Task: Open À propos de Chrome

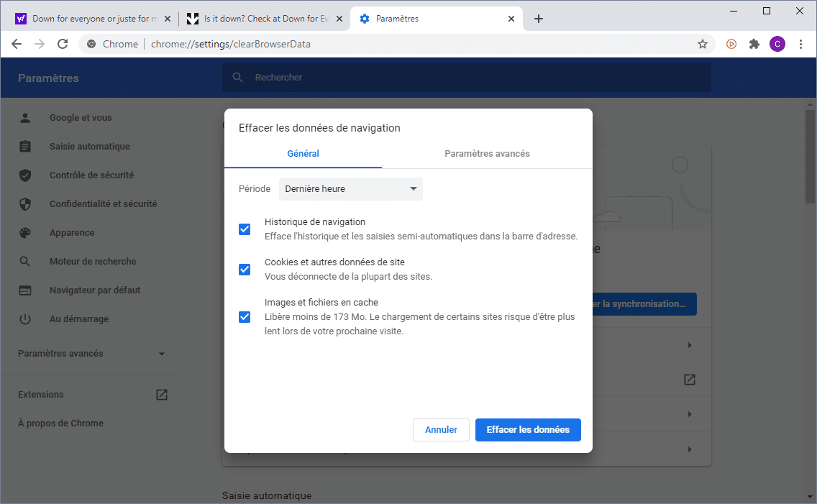Action: pos(60,423)
